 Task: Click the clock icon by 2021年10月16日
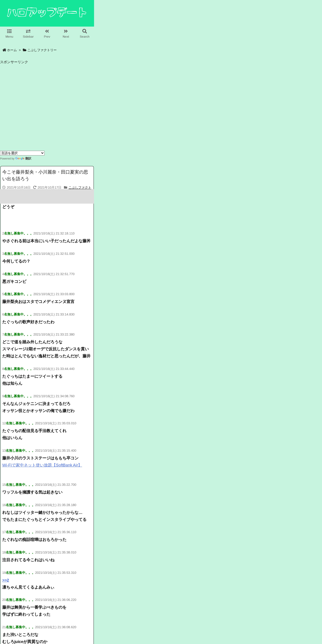coord(4,187)
